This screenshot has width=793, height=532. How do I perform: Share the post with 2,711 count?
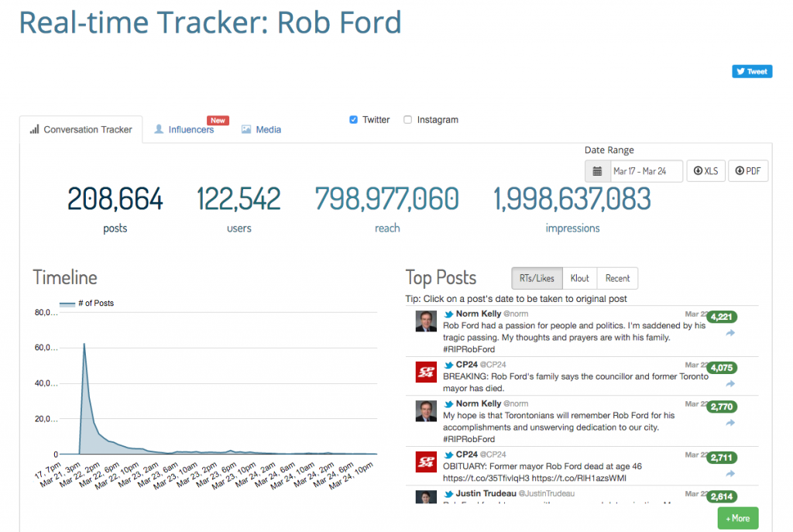coord(730,474)
